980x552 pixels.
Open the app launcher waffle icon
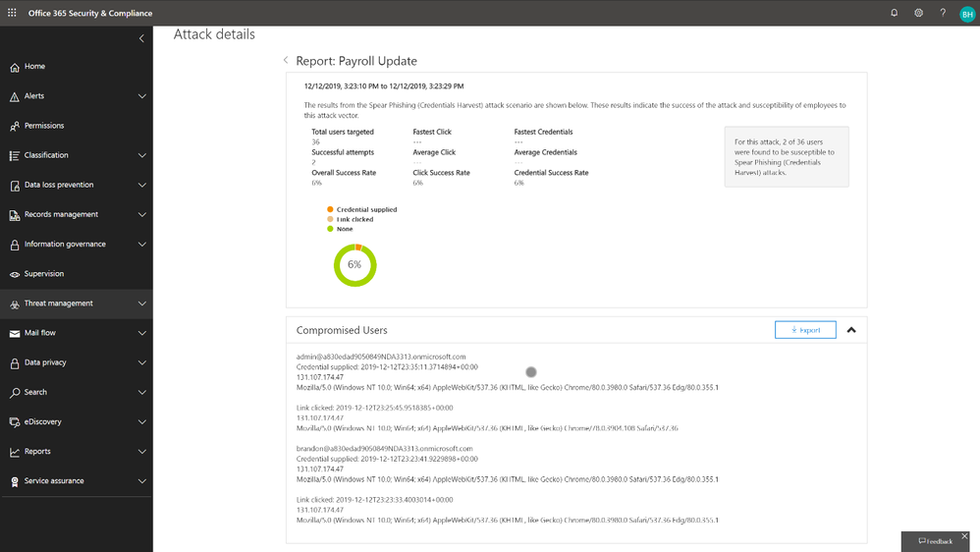[x=12, y=13]
